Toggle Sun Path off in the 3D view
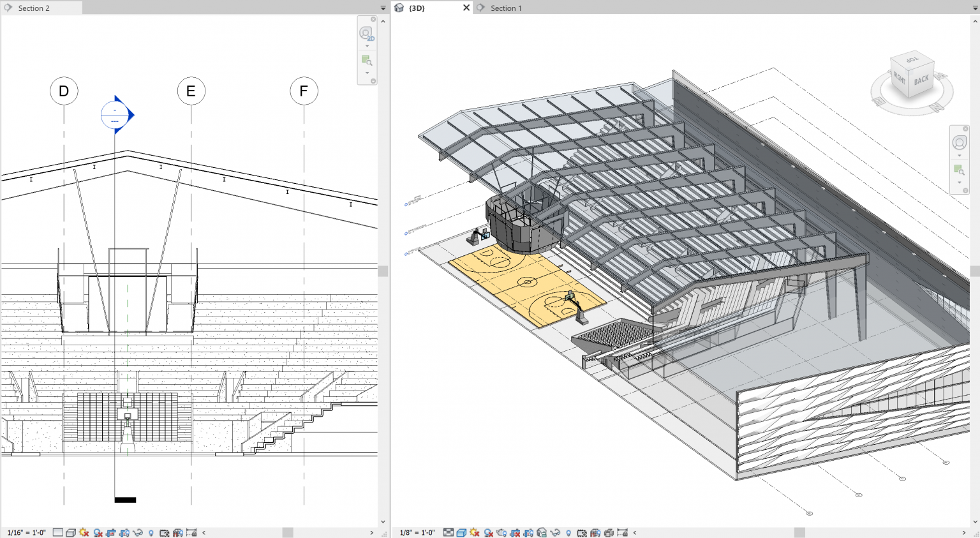This screenshot has width=980, height=538. coord(475,532)
